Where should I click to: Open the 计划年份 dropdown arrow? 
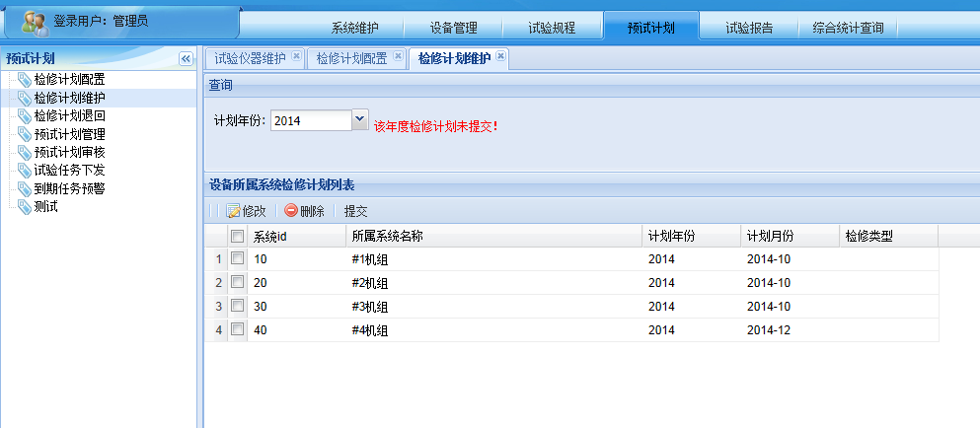point(359,120)
